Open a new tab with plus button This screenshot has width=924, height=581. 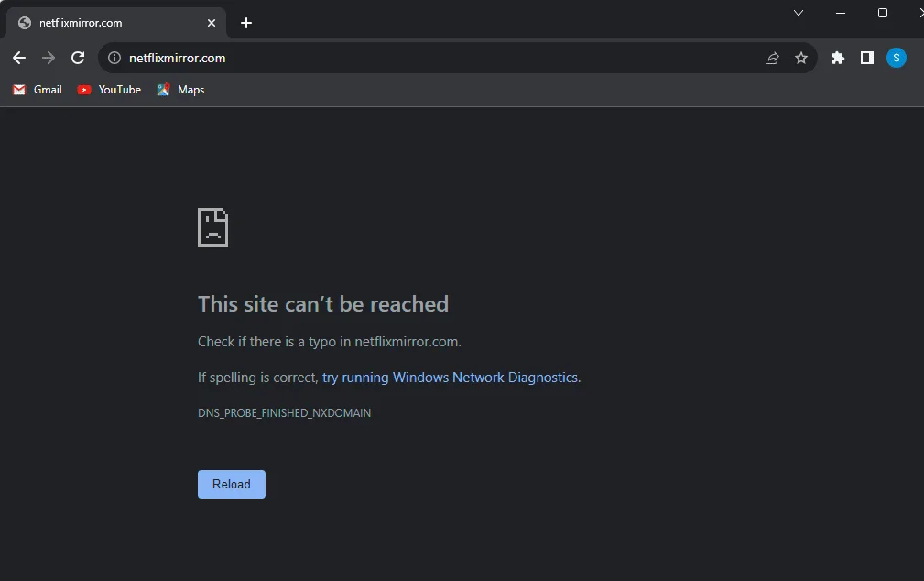click(246, 23)
